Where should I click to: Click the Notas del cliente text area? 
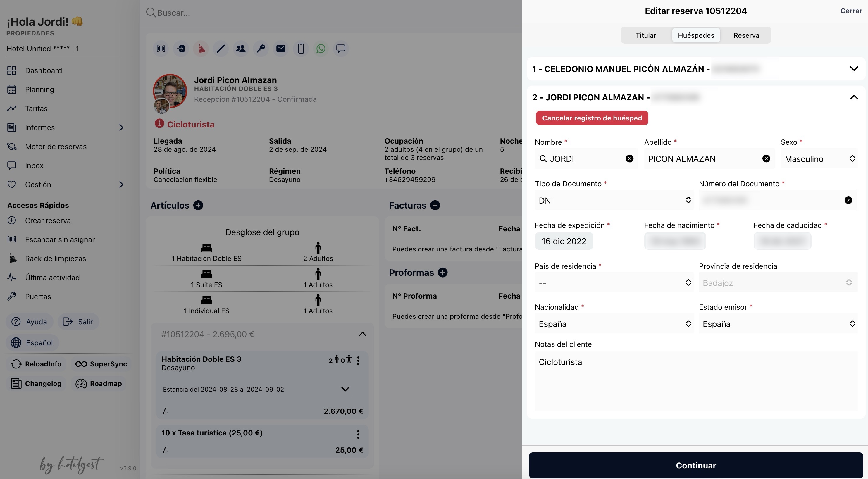pos(695,381)
